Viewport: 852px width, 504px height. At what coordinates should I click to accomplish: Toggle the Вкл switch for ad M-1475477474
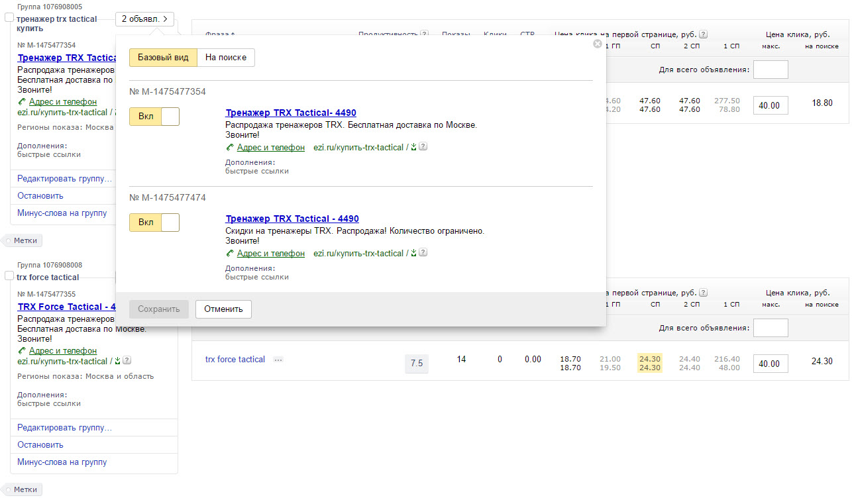coord(154,223)
